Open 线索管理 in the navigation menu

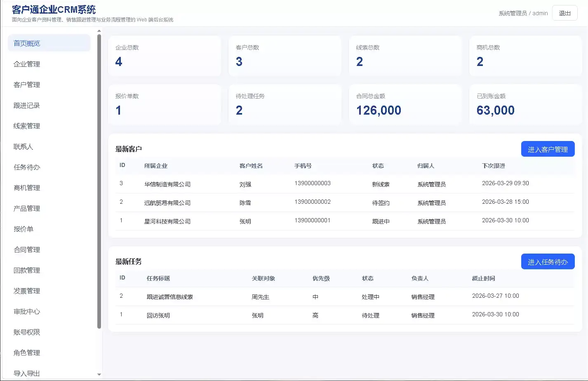(x=26, y=126)
